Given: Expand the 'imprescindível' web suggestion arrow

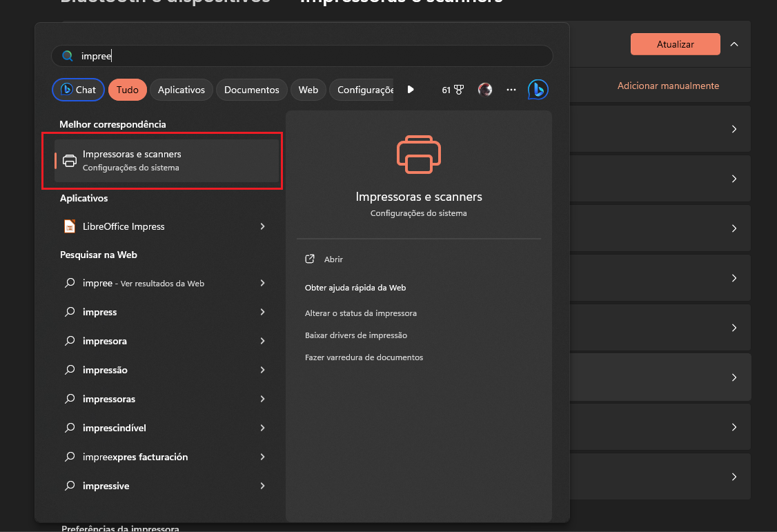Looking at the screenshot, I should click(262, 428).
